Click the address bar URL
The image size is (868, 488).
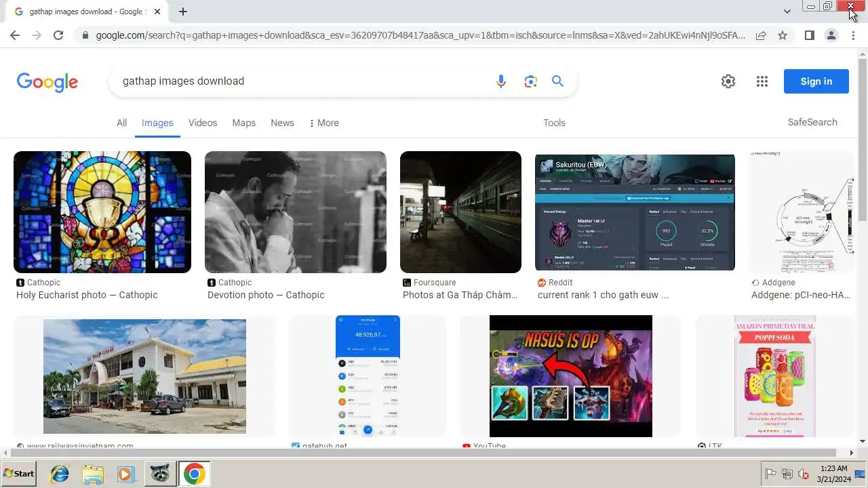pyautogui.click(x=420, y=35)
